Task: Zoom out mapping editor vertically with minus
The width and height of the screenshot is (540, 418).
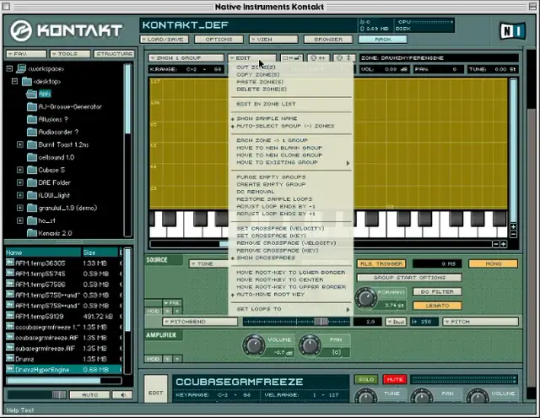Action: pyautogui.click(x=513, y=234)
